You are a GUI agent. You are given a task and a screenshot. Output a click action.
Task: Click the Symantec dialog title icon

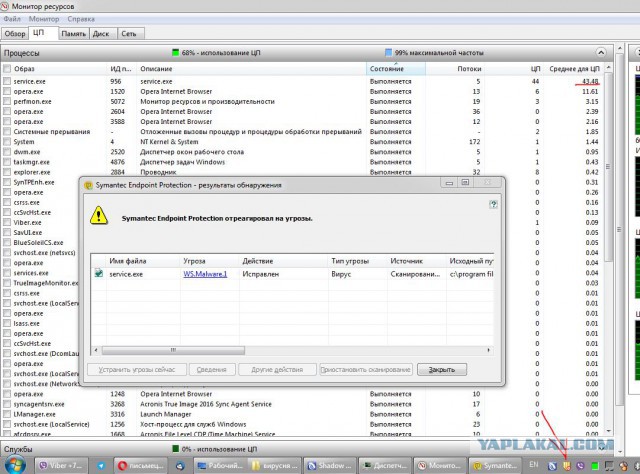(88, 185)
